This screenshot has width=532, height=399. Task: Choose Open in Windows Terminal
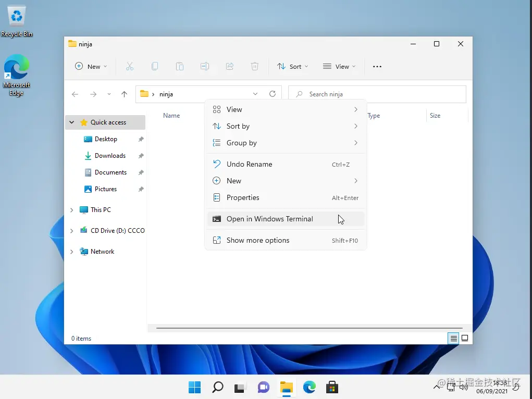(x=269, y=219)
